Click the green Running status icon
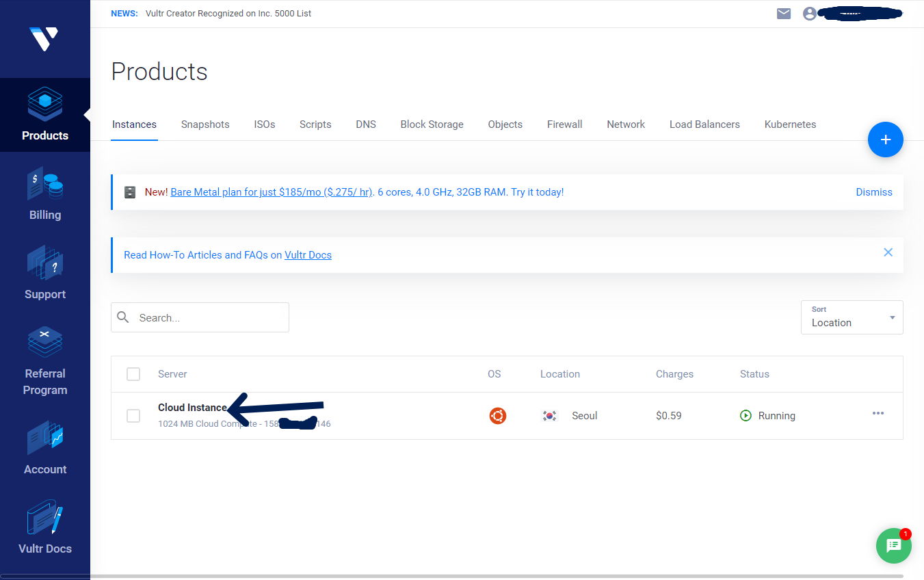 coord(746,415)
